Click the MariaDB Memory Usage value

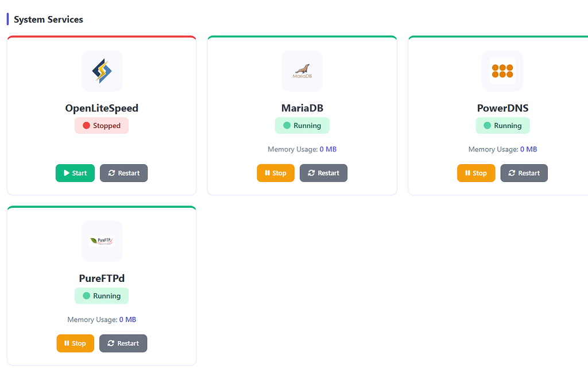(x=328, y=149)
